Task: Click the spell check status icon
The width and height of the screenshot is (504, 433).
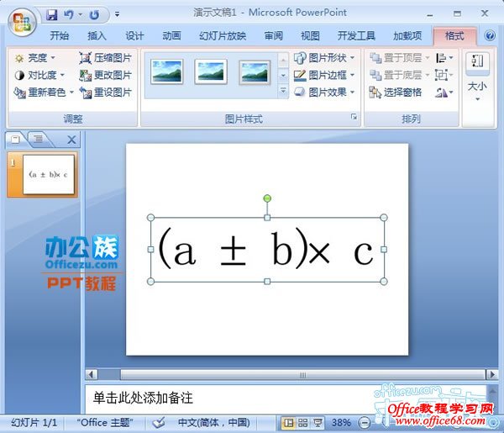Action: (159, 422)
